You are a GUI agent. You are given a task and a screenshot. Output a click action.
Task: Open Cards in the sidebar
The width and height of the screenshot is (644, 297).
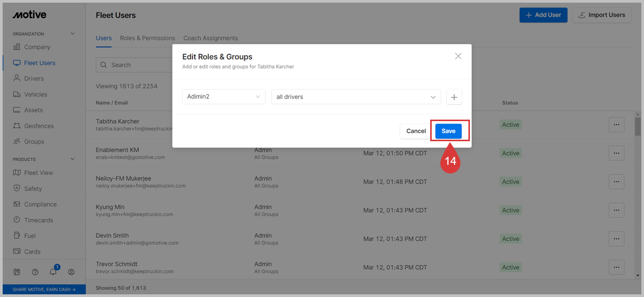pyautogui.click(x=32, y=252)
